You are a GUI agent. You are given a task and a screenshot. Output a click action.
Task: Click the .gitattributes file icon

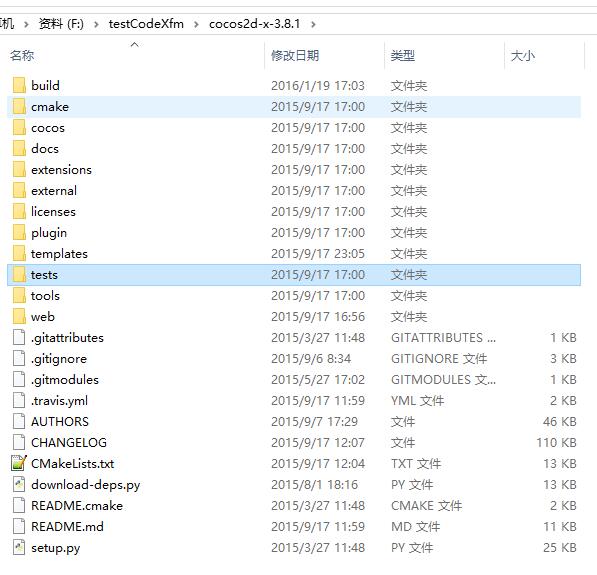[19, 337]
